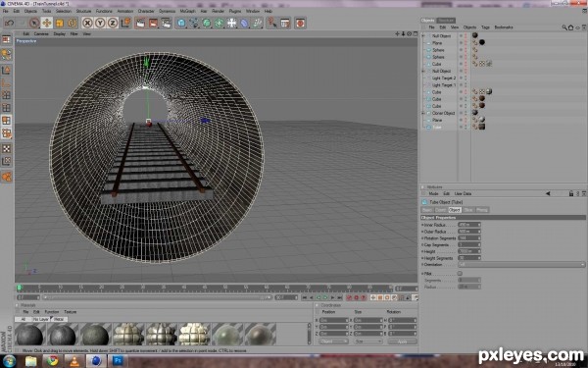Open the Tags menu in Objects manager
The image size is (588, 368).
point(485,27)
